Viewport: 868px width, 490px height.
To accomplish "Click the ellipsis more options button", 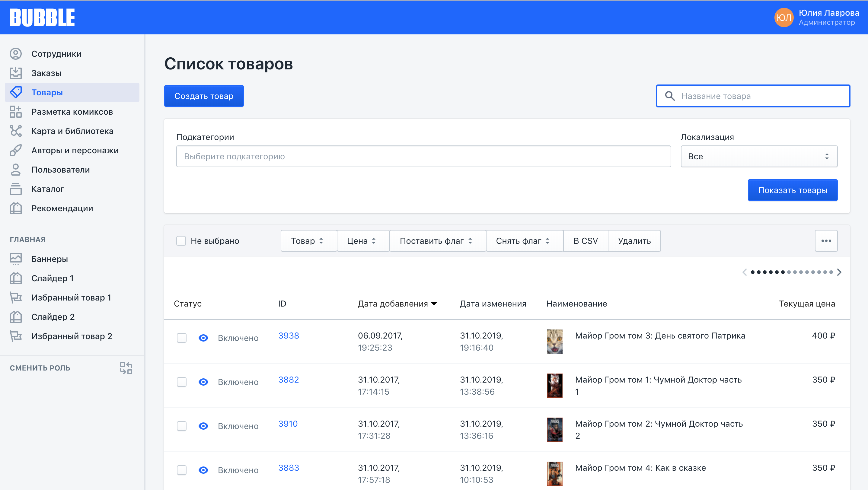I will click(x=827, y=240).
